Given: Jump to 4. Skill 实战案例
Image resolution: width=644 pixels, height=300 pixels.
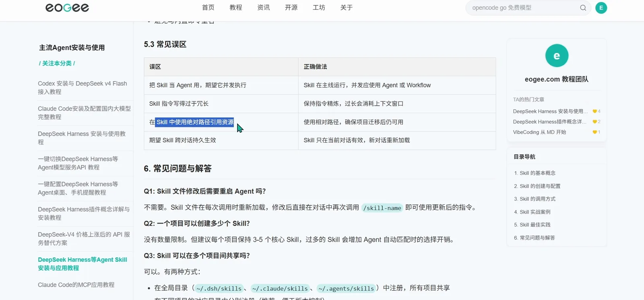Looking at the screenshot, I should [x=532, y=212].
